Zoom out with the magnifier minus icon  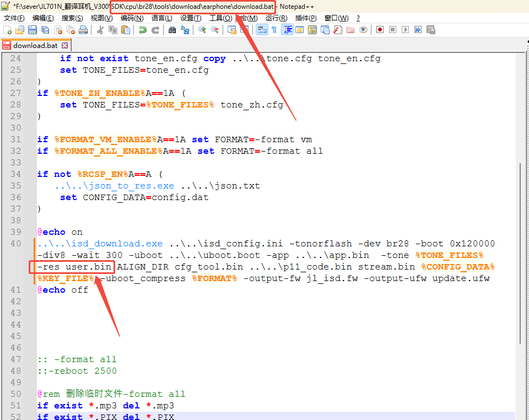pos(214,30)
